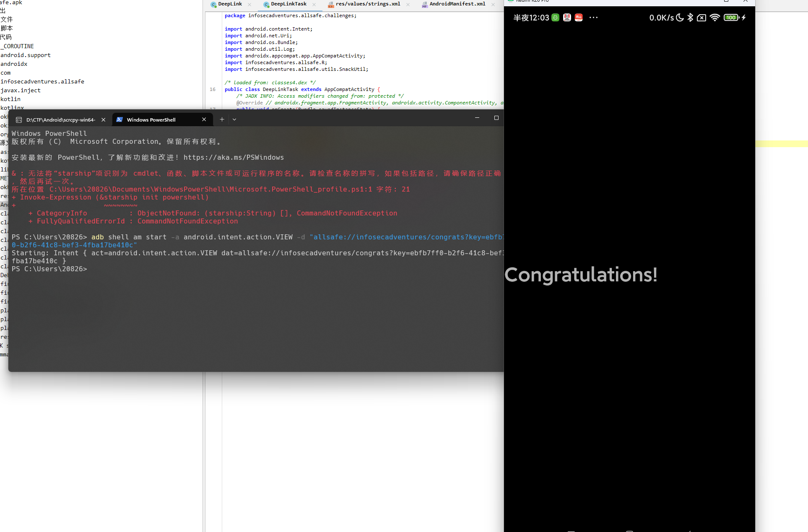Click the aka.ms/PSWindows link in PowerShell
The image size is (808, 532).
234,158
